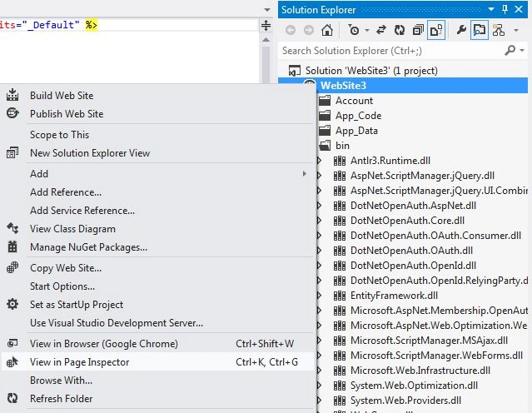Choose Copy Web Site... menu item
Viewport: 532px width, 413px height.
[157, 268]
